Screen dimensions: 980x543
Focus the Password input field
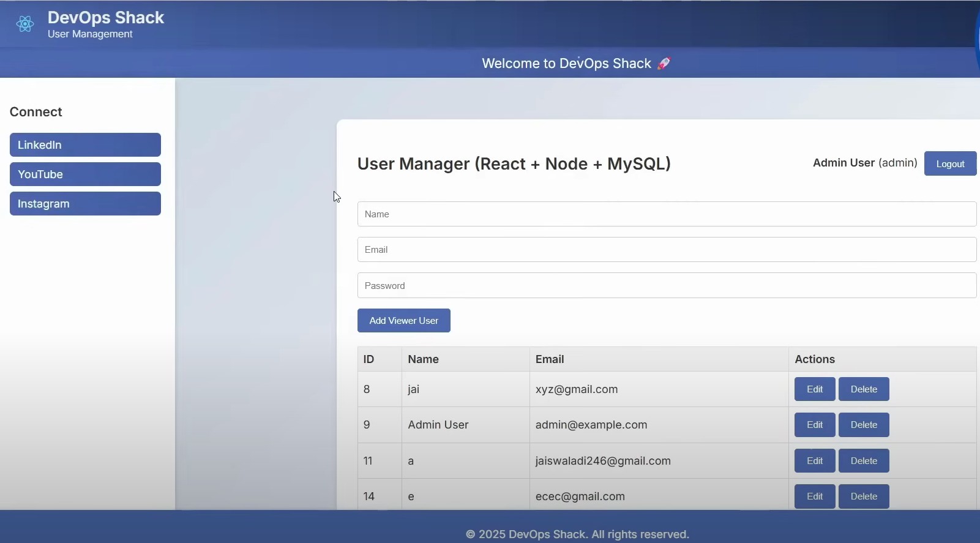pyautogui.click(x=666, y=286)
